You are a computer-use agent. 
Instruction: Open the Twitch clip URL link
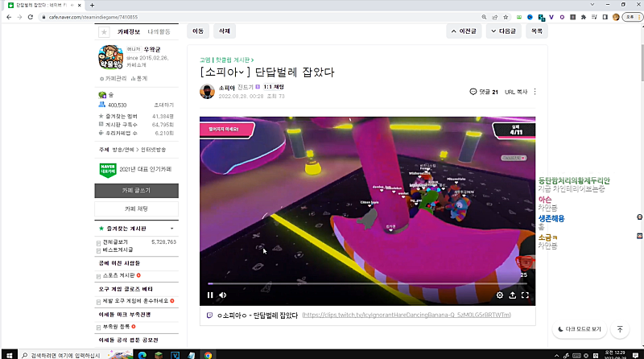(x=407, y=315)
